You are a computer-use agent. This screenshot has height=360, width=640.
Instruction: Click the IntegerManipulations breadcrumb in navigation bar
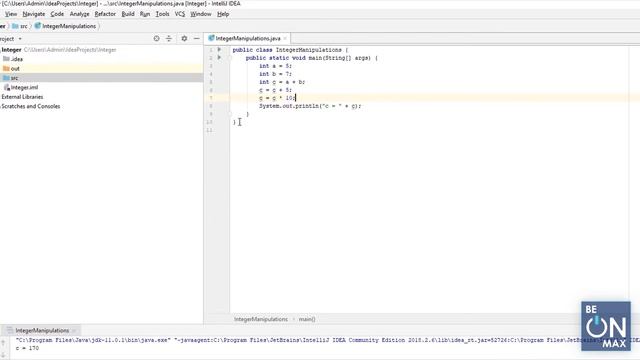click(65, 26)
